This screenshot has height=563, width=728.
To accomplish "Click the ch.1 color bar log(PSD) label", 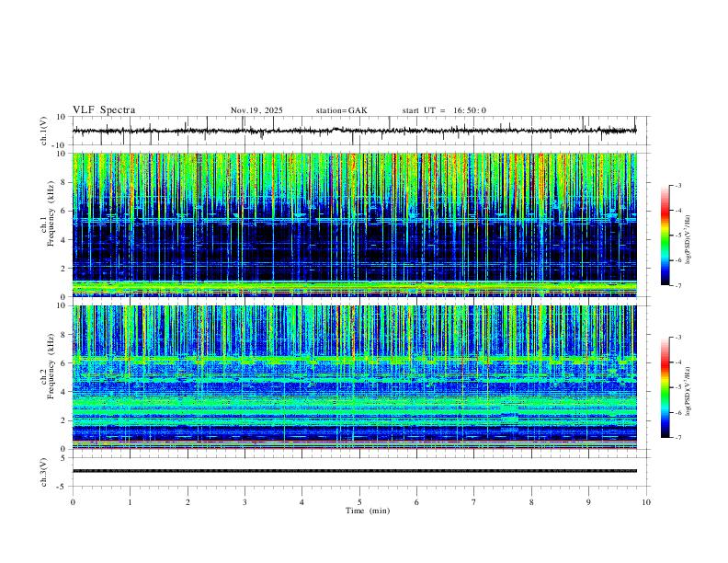I will tap(688, 239).
